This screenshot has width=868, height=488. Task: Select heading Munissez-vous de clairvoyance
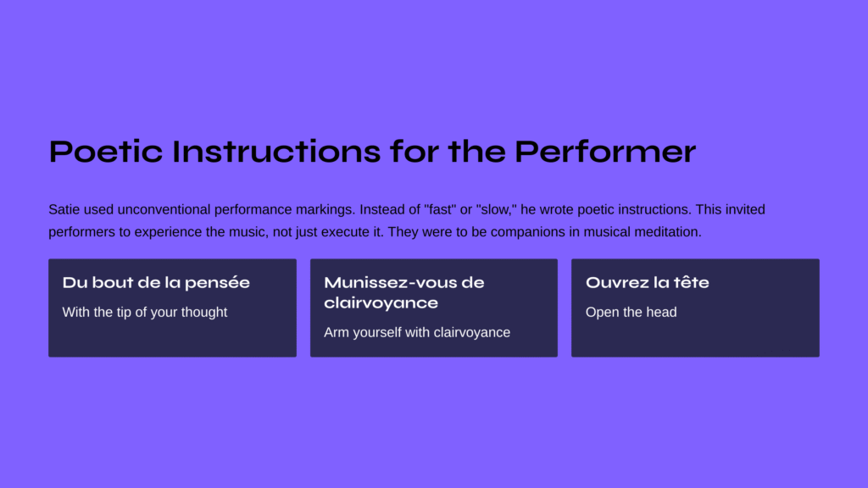tap(404, 292)
